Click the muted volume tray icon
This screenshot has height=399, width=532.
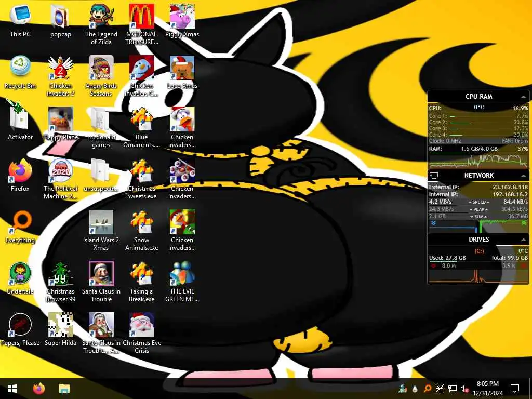coord(464,389)
